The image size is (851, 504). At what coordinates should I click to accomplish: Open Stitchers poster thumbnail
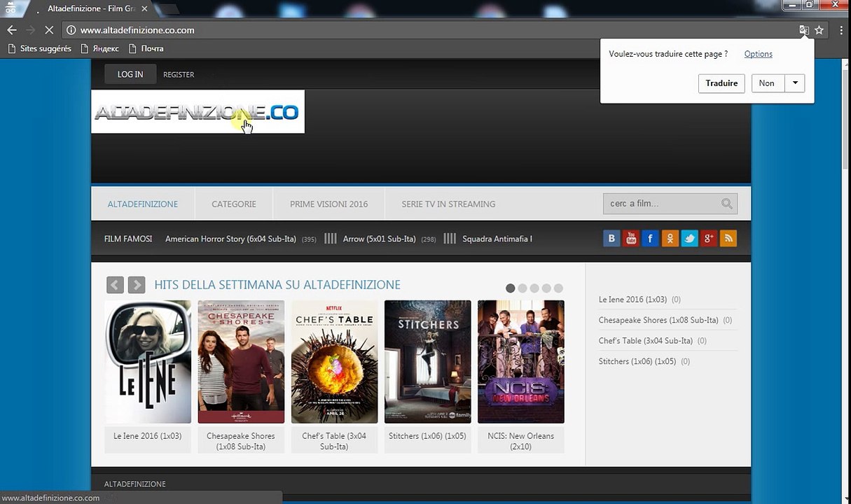pos(428,362)
